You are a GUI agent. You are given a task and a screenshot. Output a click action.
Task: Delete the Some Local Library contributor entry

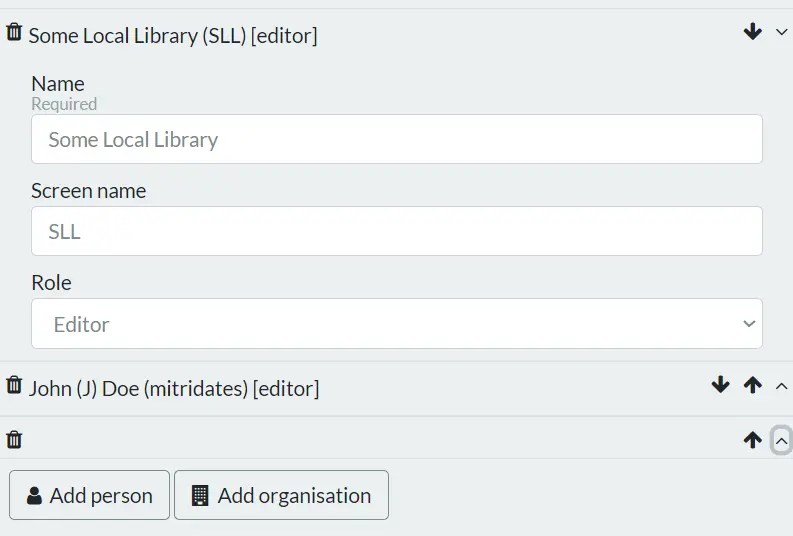tap(14, 33)
